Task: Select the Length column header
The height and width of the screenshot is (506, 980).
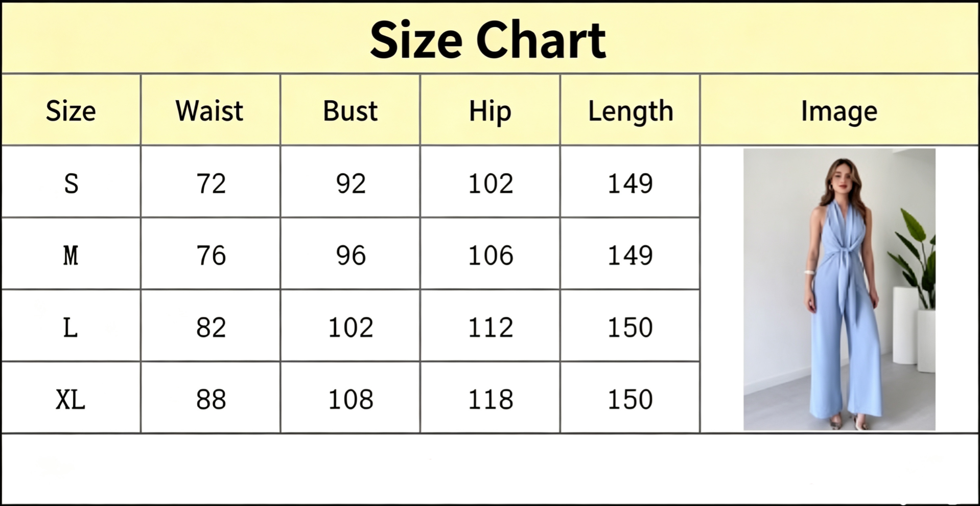Action: click(x=631, y=111)
